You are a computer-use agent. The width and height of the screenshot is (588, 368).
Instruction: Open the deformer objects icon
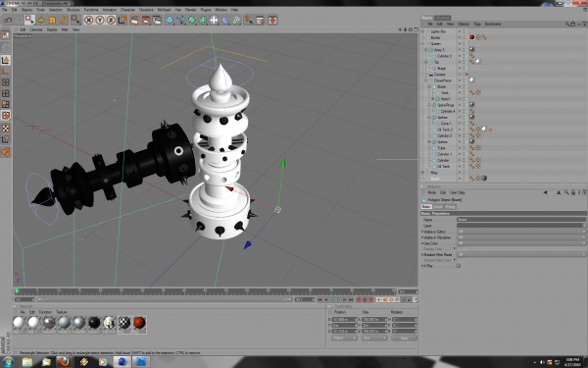click(225, 20)
